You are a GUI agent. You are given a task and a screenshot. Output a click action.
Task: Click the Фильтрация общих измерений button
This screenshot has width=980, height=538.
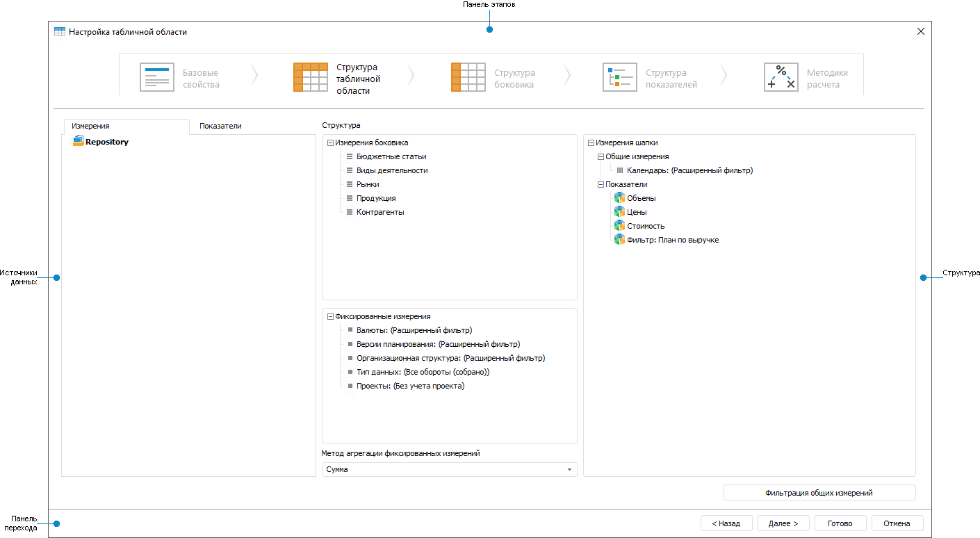819,493
